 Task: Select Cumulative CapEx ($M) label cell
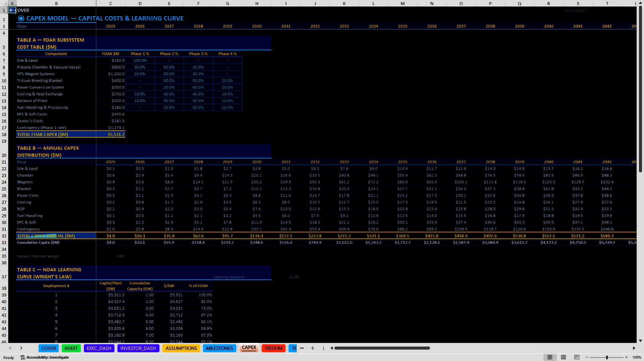56,243
